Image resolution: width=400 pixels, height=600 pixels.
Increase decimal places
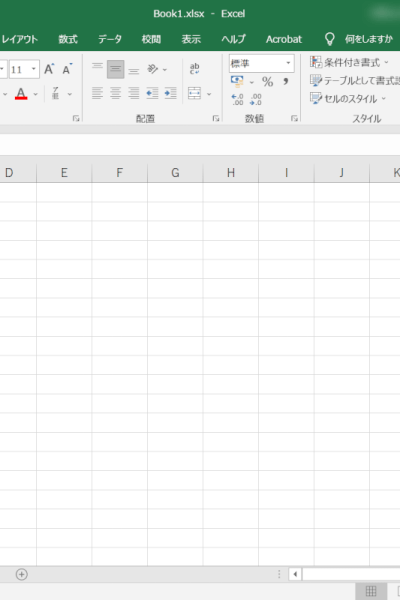point(237,99)
